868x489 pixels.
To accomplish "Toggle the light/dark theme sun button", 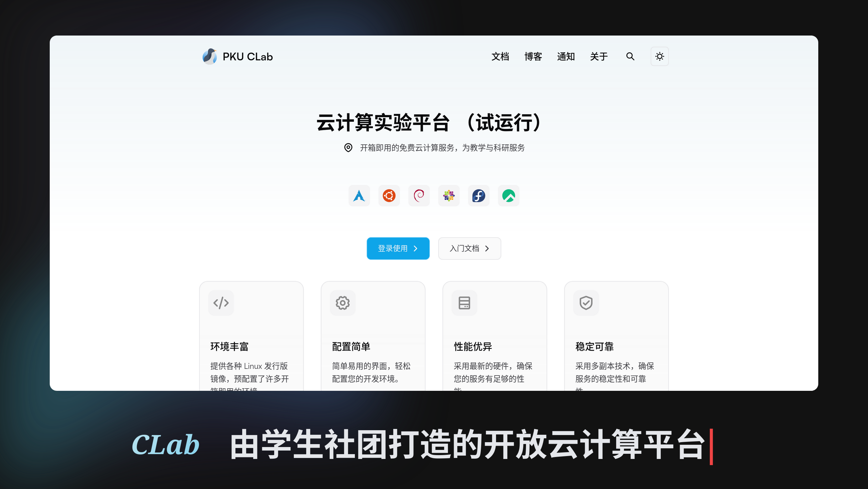I will (659, 56).
